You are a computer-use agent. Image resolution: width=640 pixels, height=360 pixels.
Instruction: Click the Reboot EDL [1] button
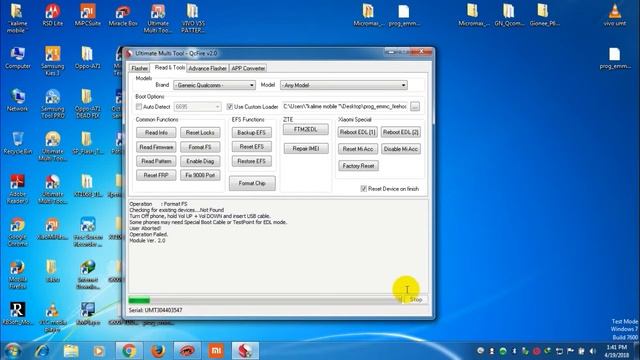pos(358,132)
